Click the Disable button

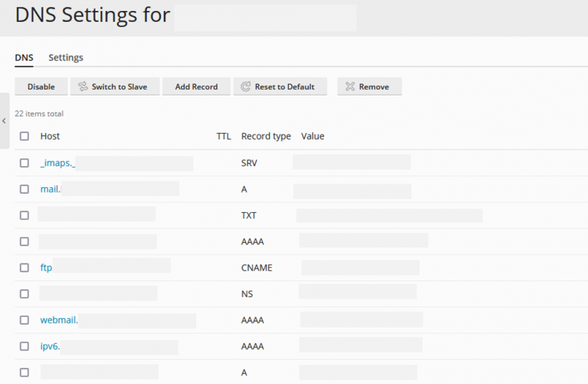[x=41, y=87]
